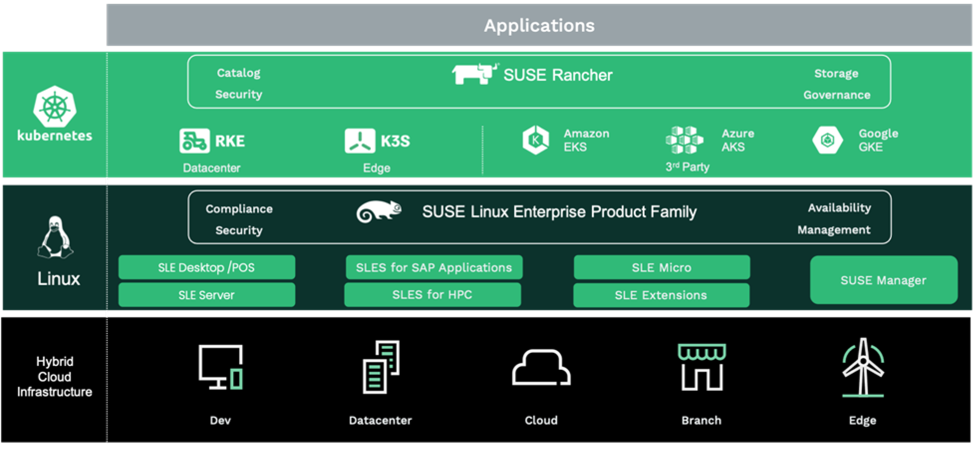Click the K3S text label

[x=395, y=141]
